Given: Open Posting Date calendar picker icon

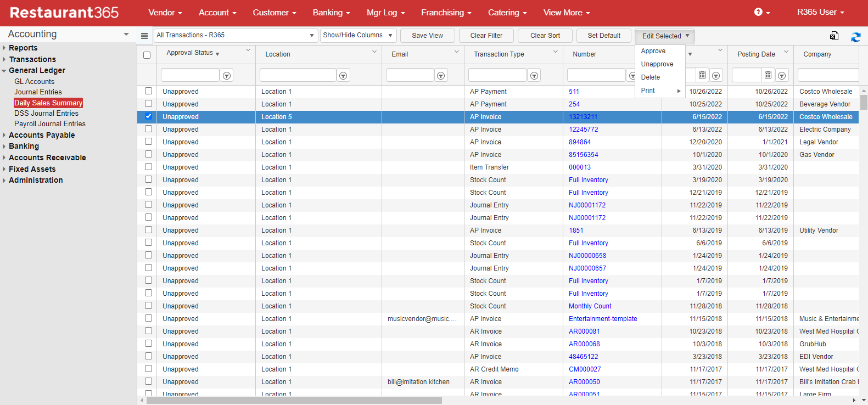Looking at the screenshot, I should pyautogui.click(x=768, y=75).
